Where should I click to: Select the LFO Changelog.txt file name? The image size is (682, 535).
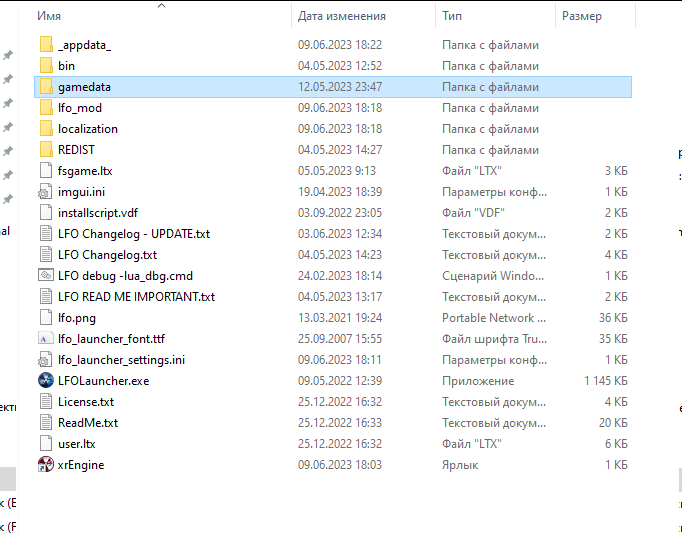click(x=107, y=255)
